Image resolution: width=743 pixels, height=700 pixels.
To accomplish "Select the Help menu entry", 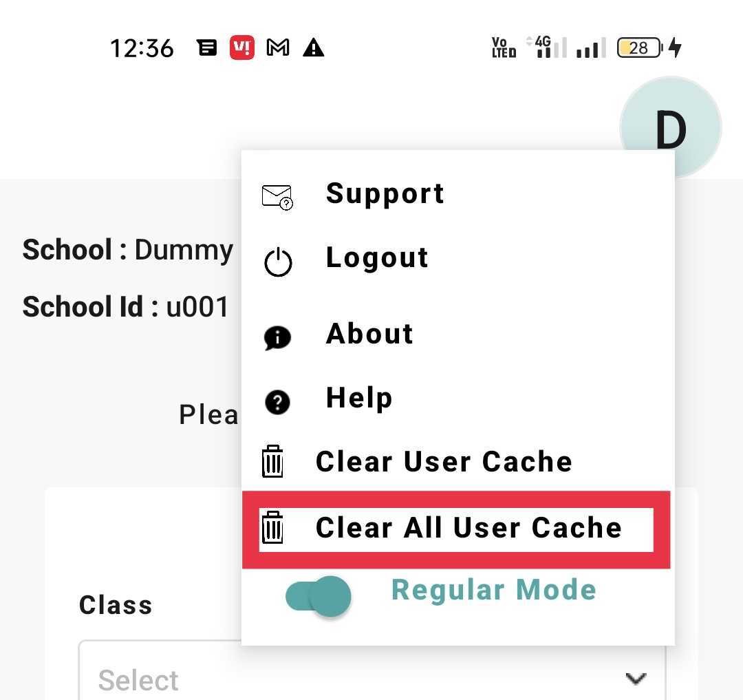I will [359, 398].
